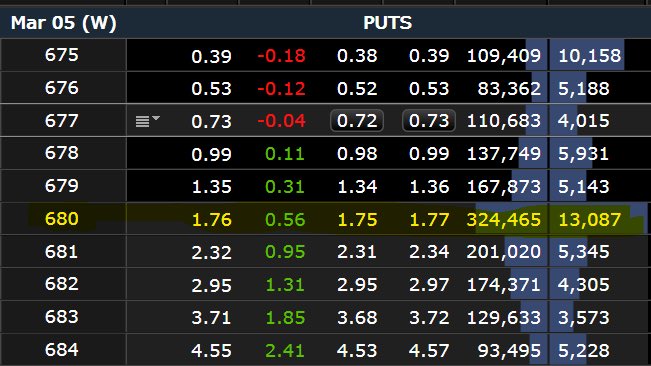This screenshot has width=651, height=366.
Task: Click open interest 5,143
Action: point(584,187)
